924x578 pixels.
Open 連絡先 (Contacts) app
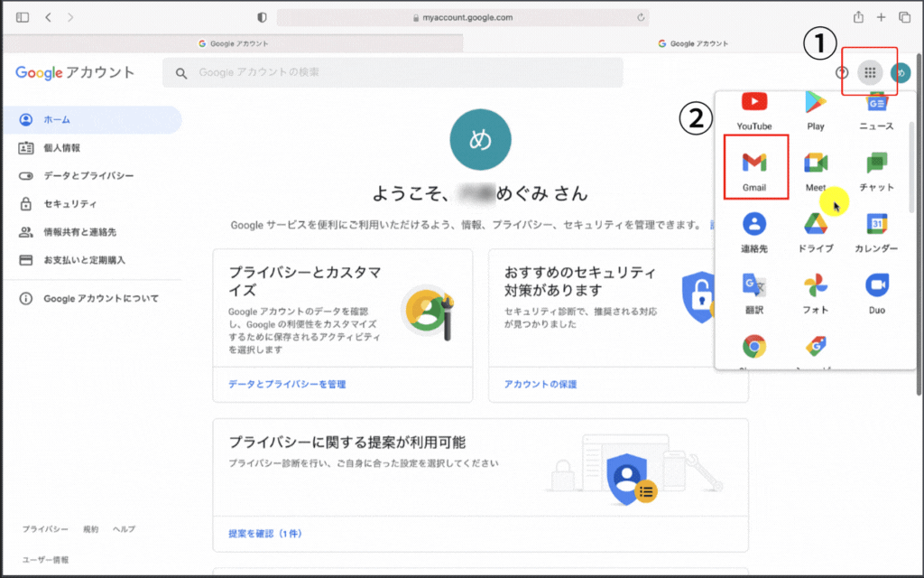coord(754,232)
